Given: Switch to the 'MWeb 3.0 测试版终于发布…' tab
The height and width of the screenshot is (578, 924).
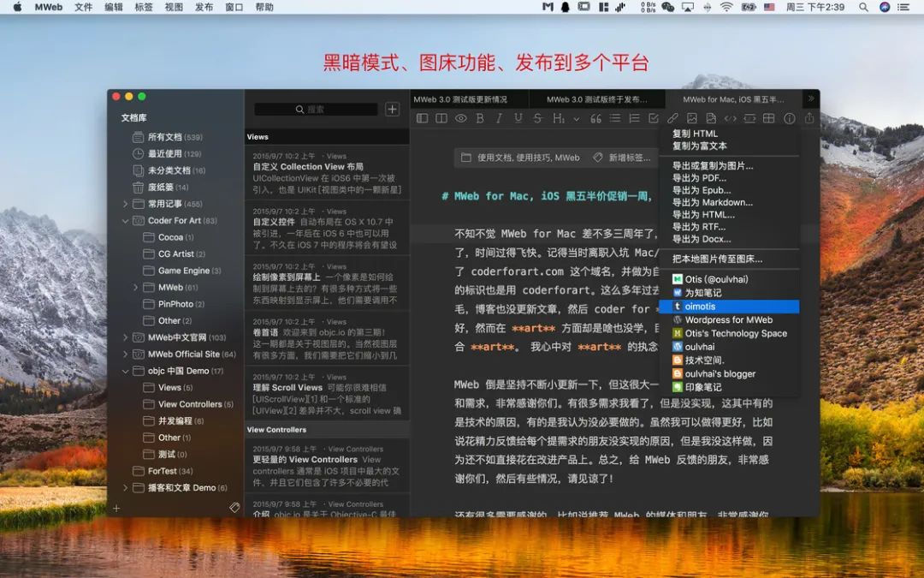Looking at the screenshot, I should [x=597, y=99].
